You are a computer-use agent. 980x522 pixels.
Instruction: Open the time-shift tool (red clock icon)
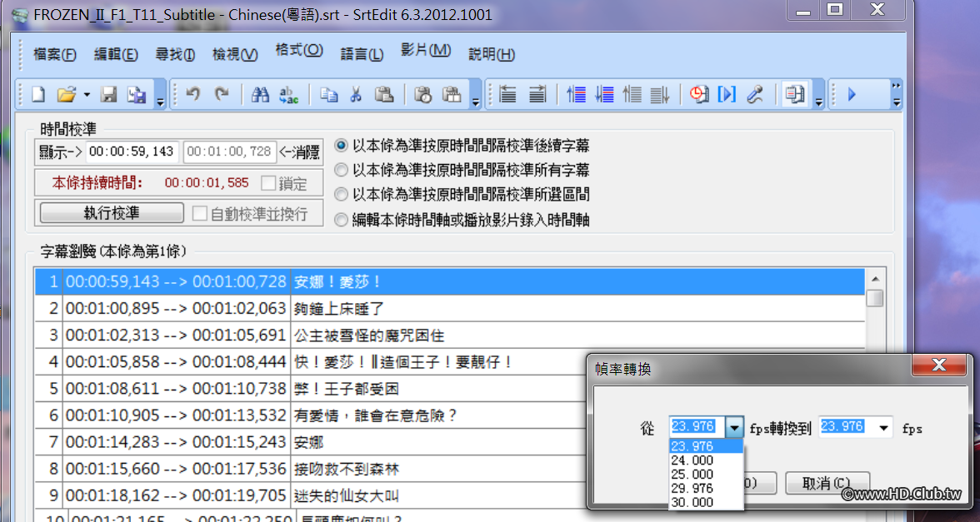pos(698,94)
